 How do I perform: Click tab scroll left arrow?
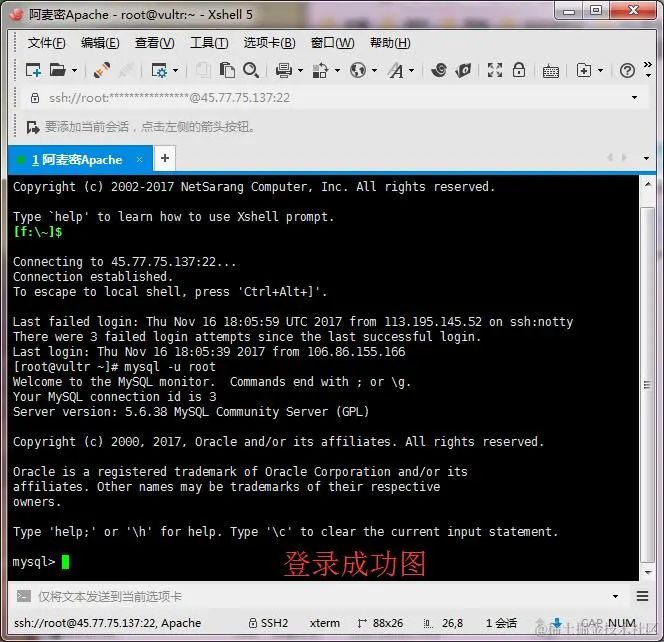(x=610, y=158)
